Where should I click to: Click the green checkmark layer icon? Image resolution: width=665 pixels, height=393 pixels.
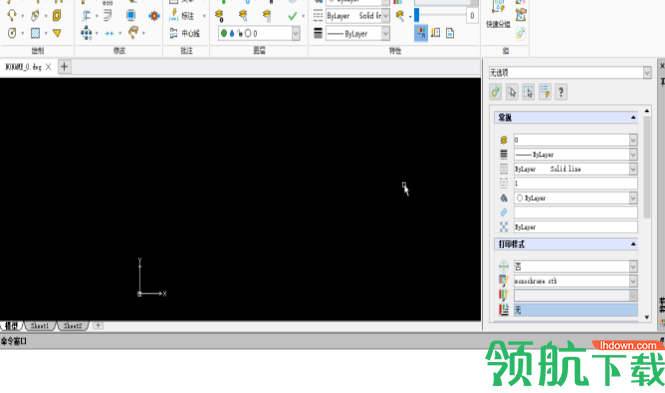point(292,16)
